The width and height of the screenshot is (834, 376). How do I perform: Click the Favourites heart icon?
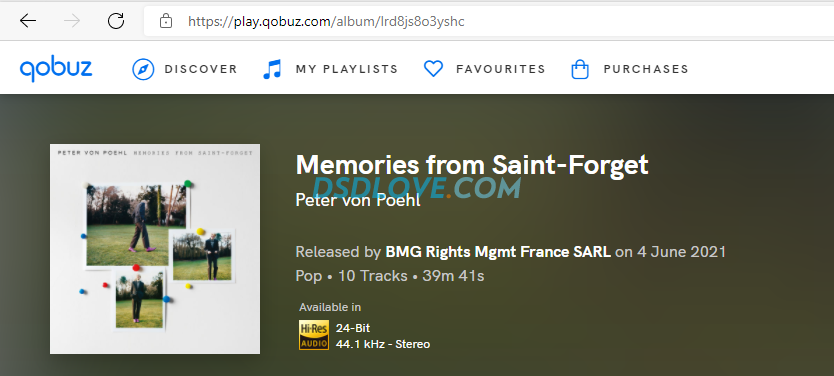tap(433, 69)
